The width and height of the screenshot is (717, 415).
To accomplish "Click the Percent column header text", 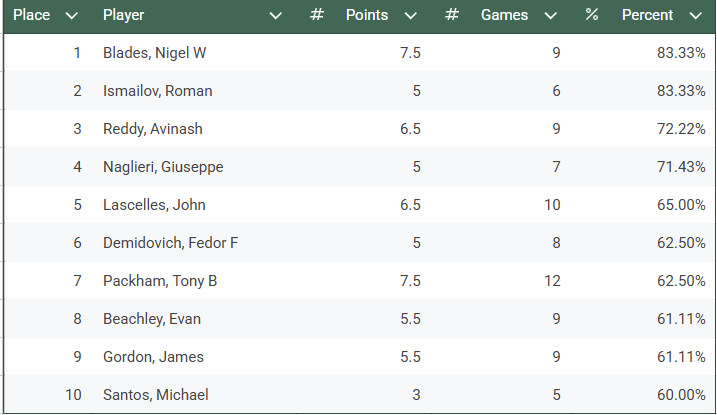I will tap(648, 16).
